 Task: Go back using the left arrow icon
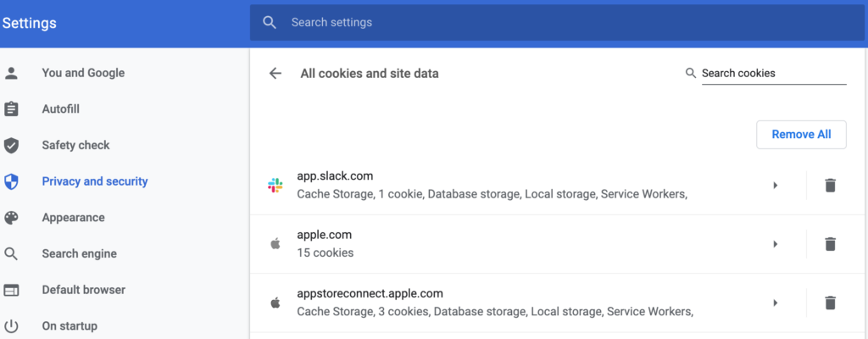[275, 73]
